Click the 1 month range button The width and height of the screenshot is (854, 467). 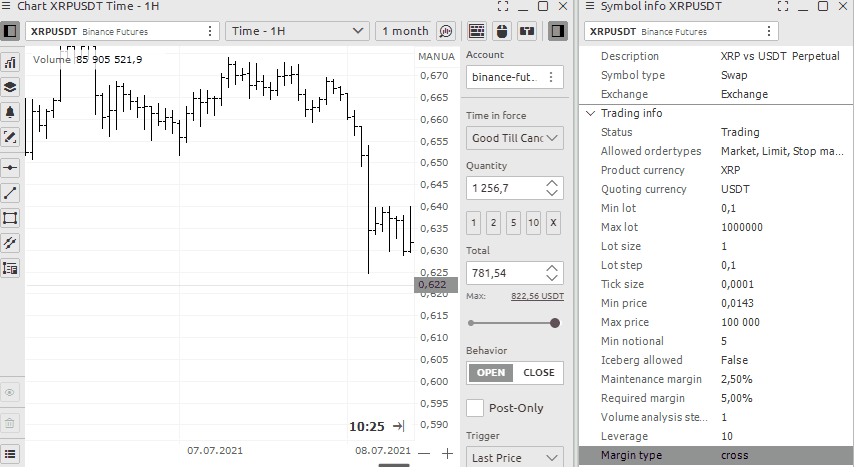(404, 31)
